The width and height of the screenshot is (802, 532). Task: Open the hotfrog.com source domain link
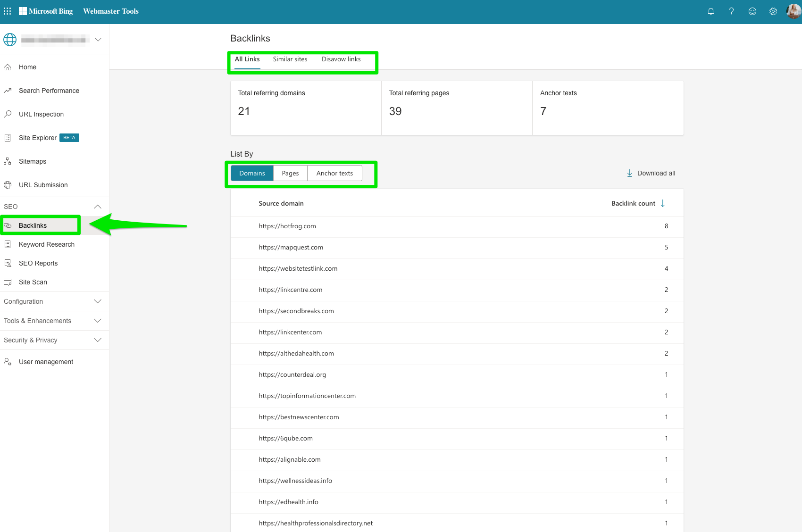pos(287,226)
